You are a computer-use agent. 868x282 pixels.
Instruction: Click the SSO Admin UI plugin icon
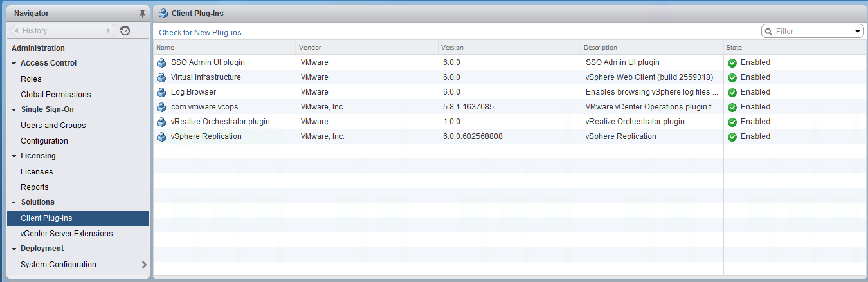161,62
